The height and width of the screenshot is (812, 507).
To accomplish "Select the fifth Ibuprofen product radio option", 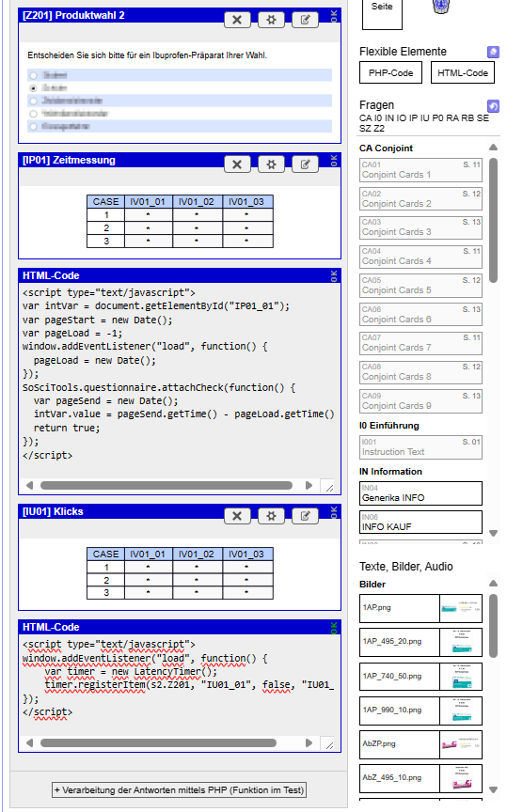I will point(33,126).
